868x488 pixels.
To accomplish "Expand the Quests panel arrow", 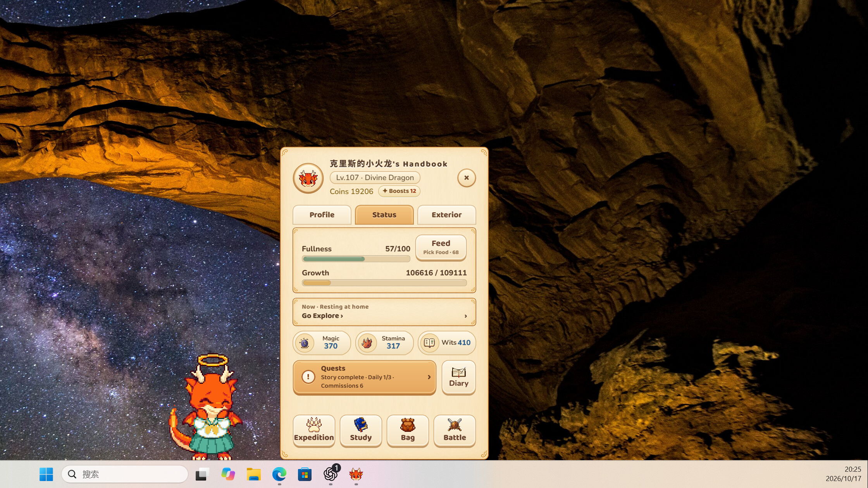I will (429, 377).
